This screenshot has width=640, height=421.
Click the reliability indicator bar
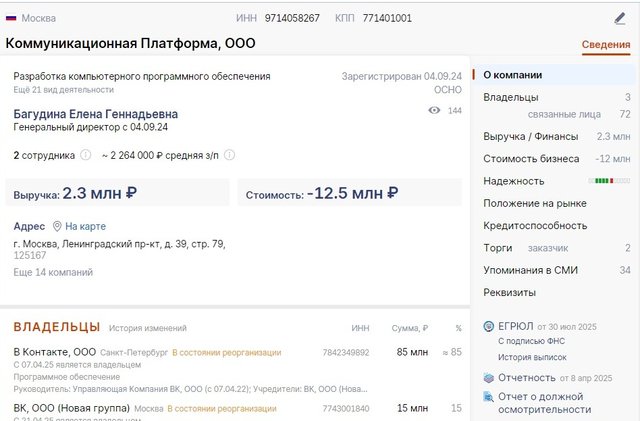[x=609, y=181]
